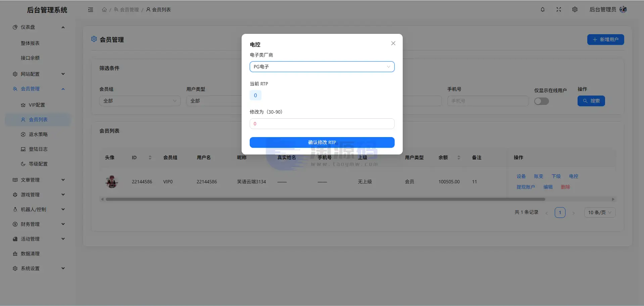
Task: Open 返水策略 menu item
Action: (x=38, y=134)
